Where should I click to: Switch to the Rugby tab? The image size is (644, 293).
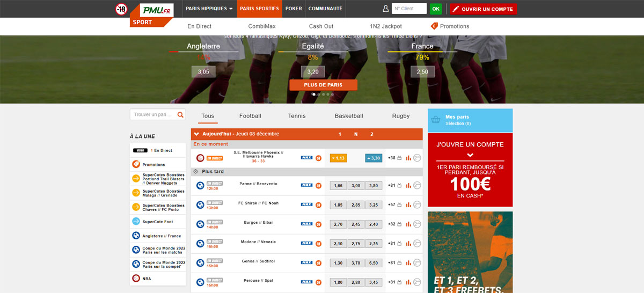pyautogui.click(x=401, y=116)
